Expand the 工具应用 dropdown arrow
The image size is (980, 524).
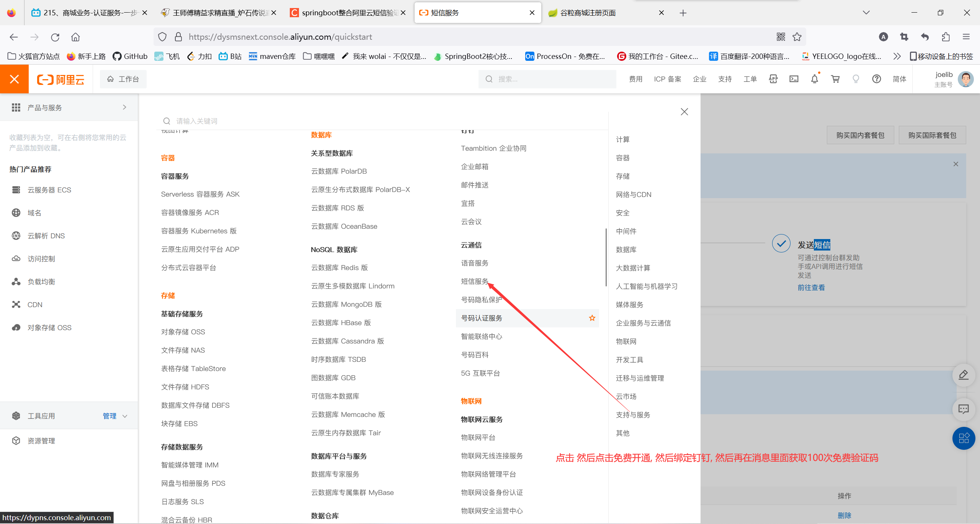[125, 416]
